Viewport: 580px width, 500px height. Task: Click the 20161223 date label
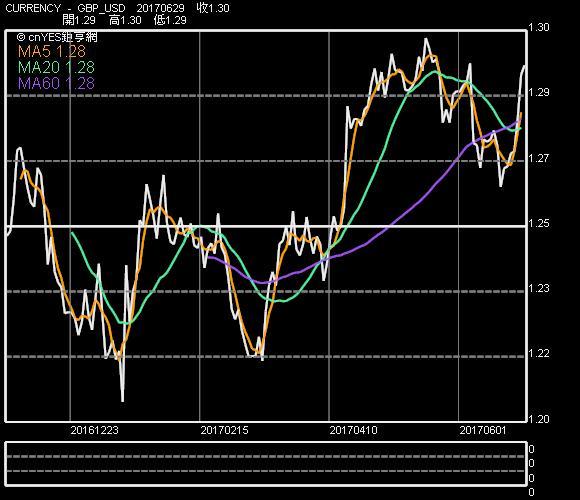94,430
